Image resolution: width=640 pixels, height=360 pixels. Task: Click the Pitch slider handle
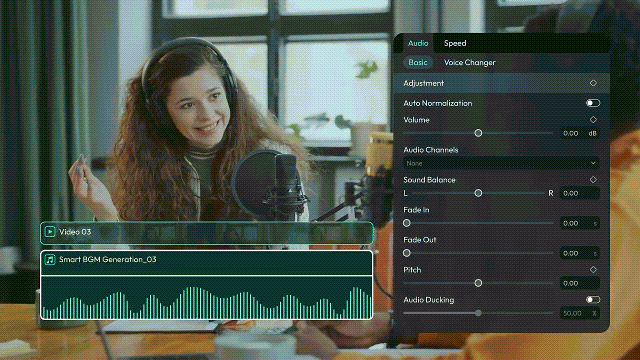pyautogui.click(x=478, y=283)
